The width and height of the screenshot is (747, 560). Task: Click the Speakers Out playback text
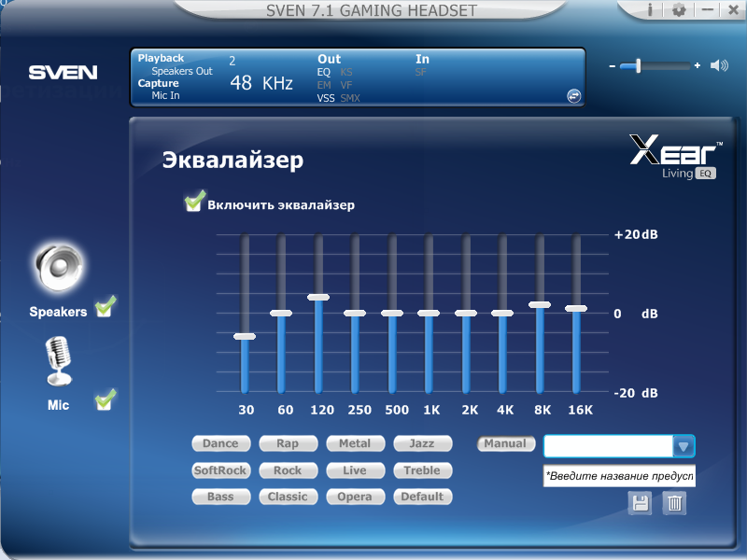(182, 71)
